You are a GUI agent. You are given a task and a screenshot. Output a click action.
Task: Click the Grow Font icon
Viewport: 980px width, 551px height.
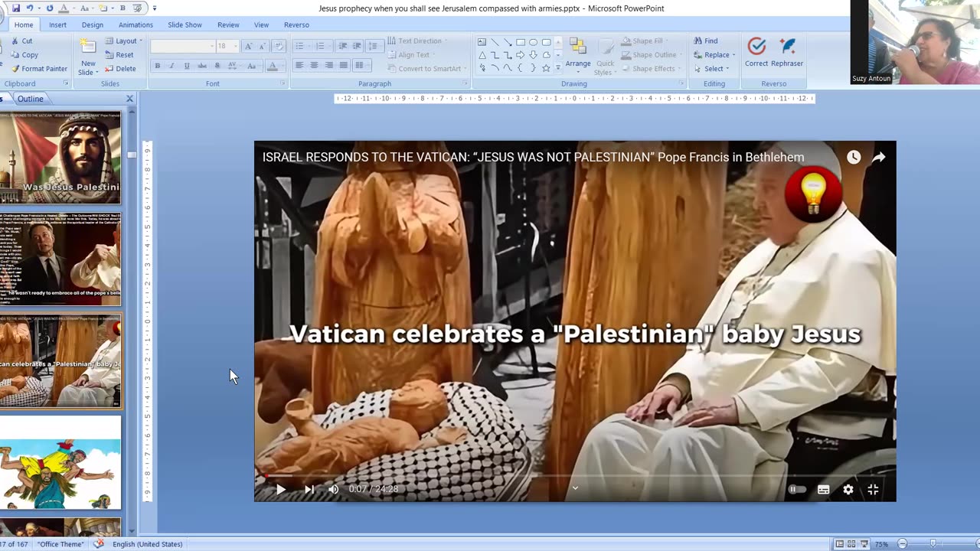click(x=249, y=46)
